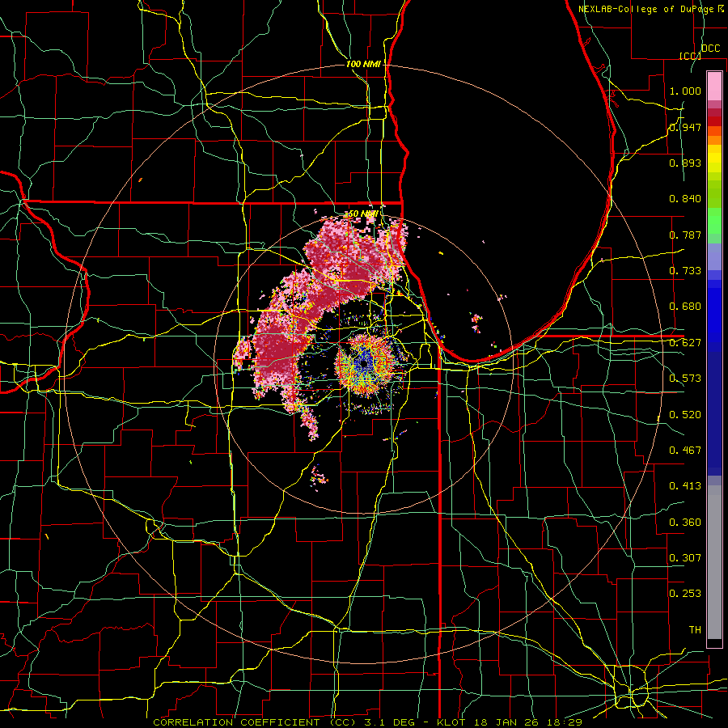Image resolution: width=728 pixels, height=728 pixels.
Task: Select the 0.413 color scale value
Action: coord(685,486)
